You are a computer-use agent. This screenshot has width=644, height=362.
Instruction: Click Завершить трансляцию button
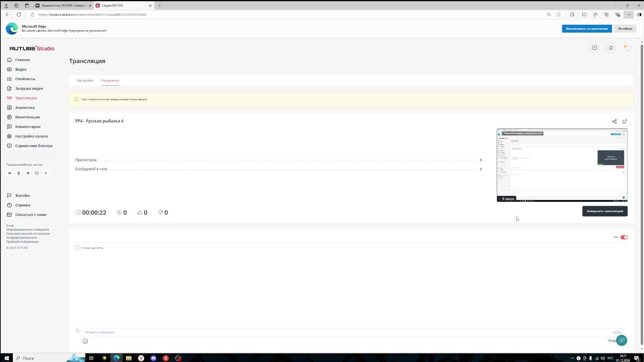pos(605,211)
